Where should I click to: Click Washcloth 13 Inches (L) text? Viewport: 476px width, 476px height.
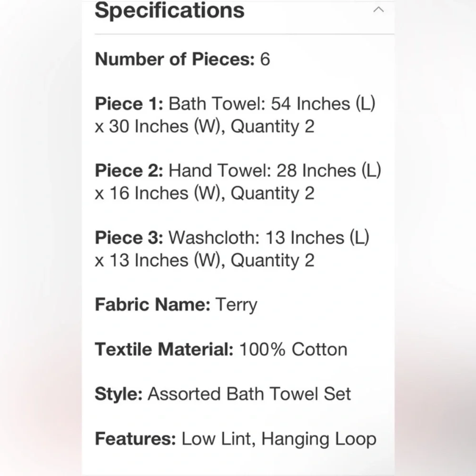[269, 238]
